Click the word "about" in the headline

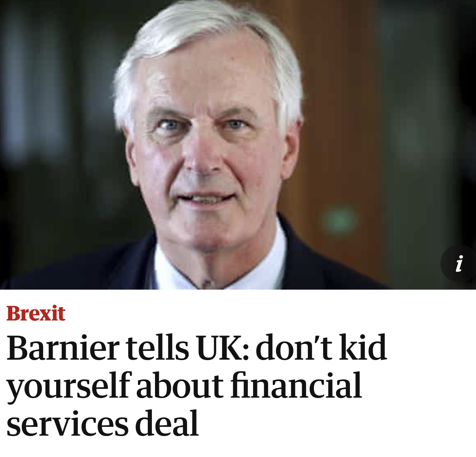click(179, 385)
